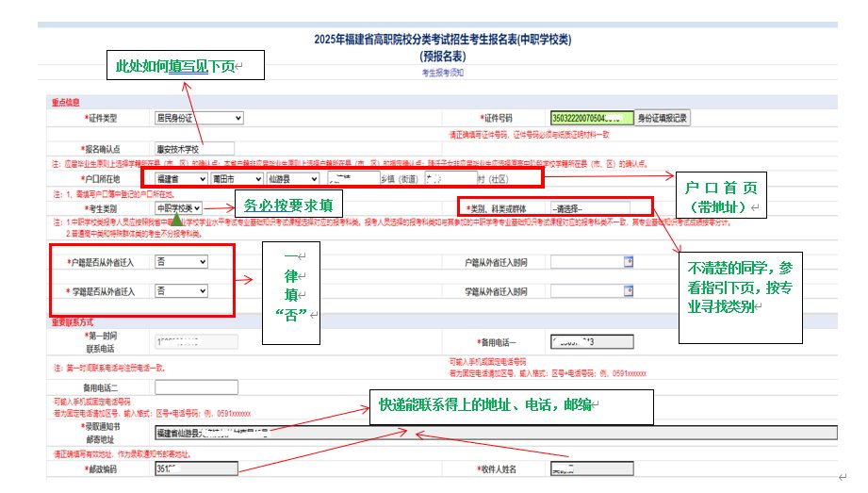Expand the 证件类型 dropdown
Image resolution: width=868 pixels, height=493 pixels.
[198, 118]
